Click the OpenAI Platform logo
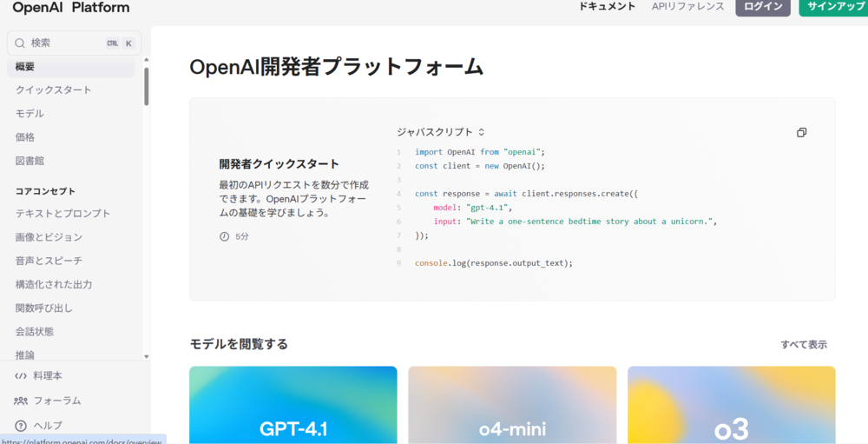The width and height of the screenshot is (868, 444). coord(71,8)
